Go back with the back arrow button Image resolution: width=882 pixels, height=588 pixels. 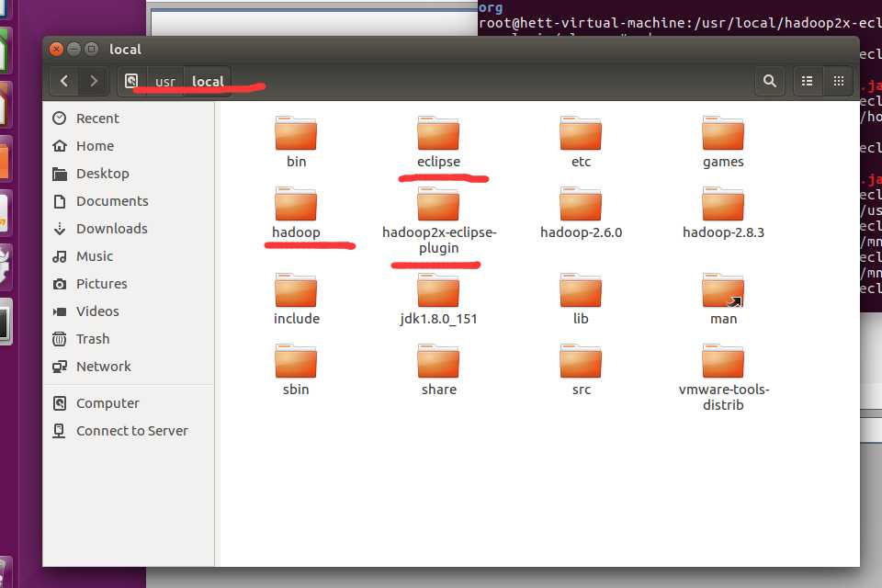tap(64, 81)
